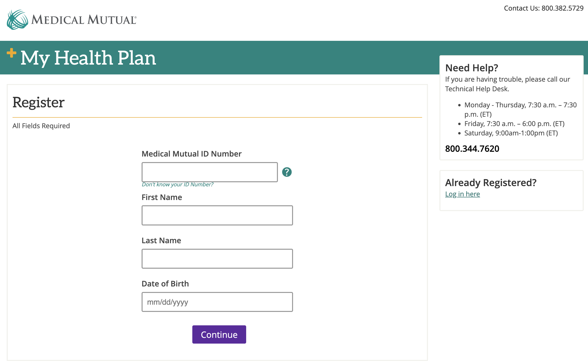Click the 800.344.7620 help desk number
Viewport: 588px width, 364px height.
(x=472, y=149)
